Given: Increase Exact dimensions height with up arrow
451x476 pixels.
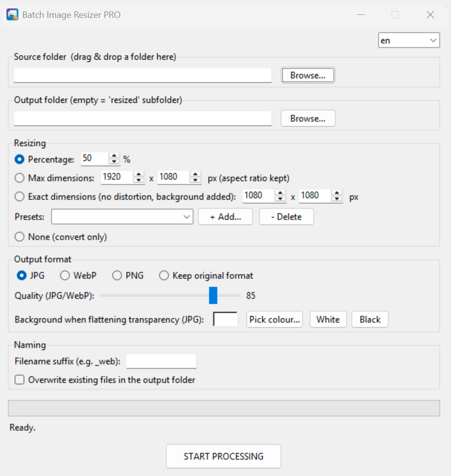Looking at the screenshot, I should click(x=337, y=193).
